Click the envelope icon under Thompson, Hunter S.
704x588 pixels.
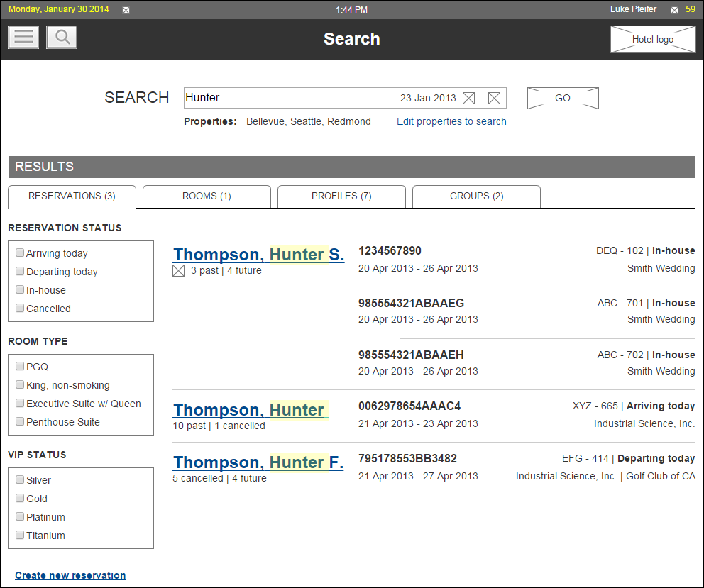(x=178, y=270)
